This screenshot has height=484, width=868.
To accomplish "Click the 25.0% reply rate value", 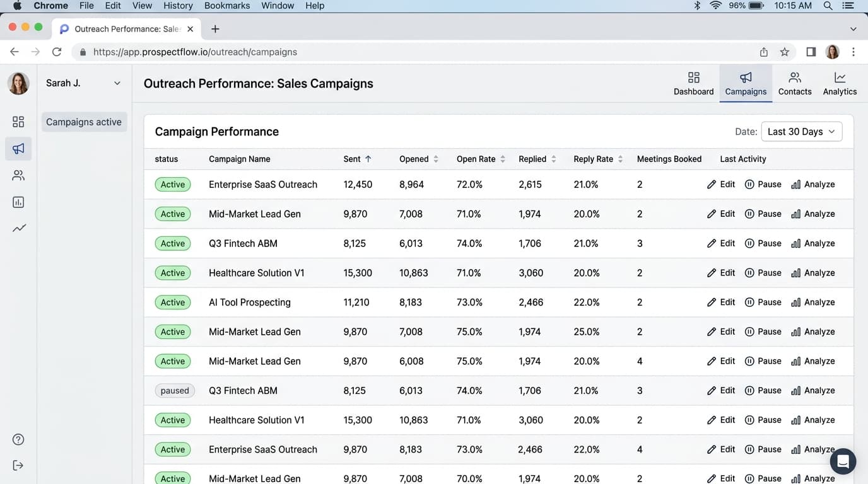I will [x=587, y=331].
